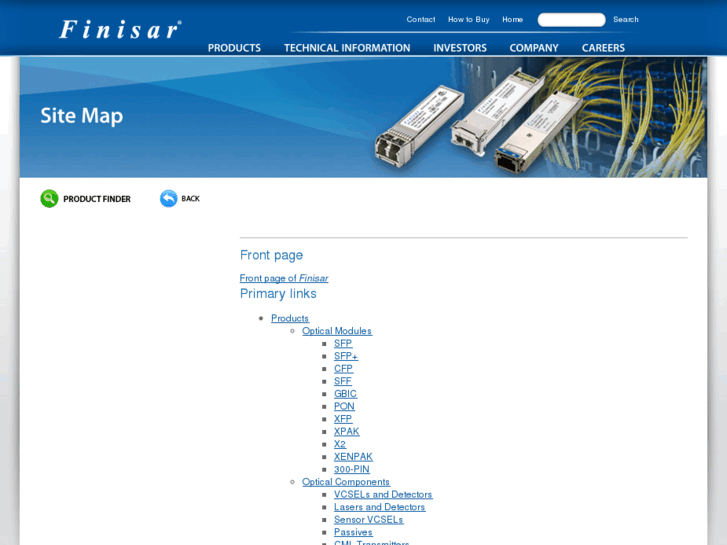This screenshot has height=545, width=727.
Task: Open the Optical Modules link
Action: pyautogui.click(x=337, y=331)
